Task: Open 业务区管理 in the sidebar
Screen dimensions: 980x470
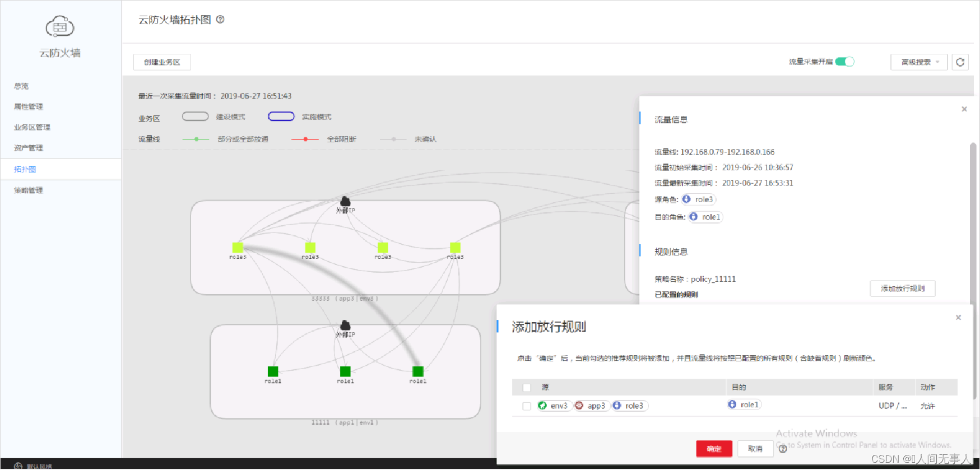Action: [x=32, y=127]
